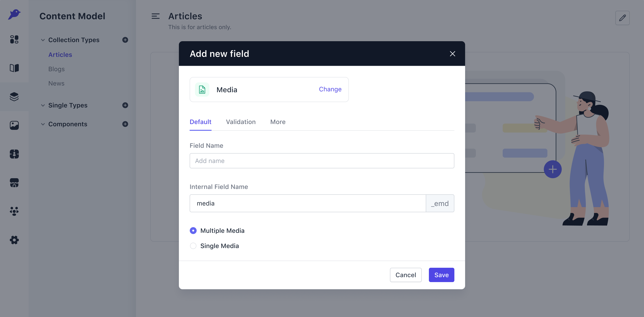The image size is (644, 317).
Task: Click the Cancel button
Action: [405, 275]
